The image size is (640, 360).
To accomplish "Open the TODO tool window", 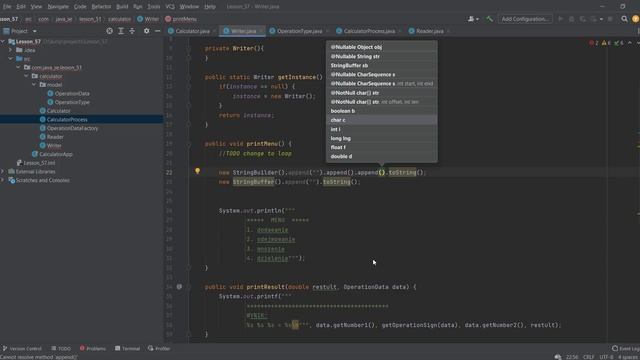I will [61, 349].
